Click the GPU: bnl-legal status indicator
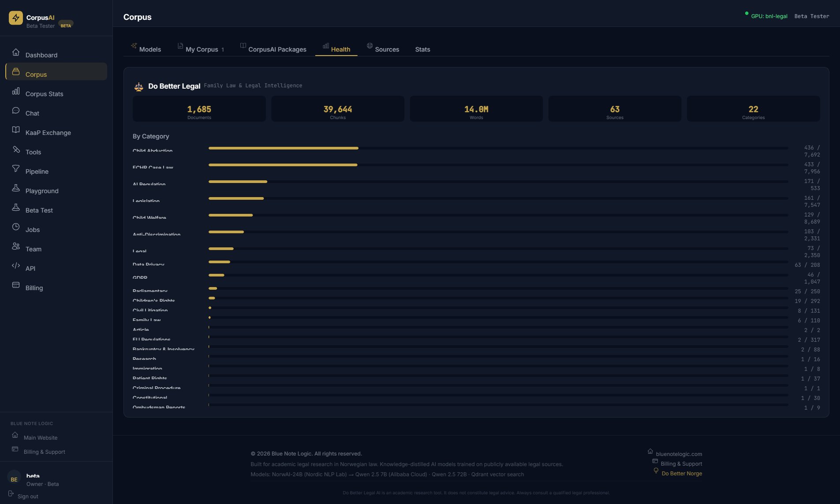The height and width of the screenshot is (504, 840). (x=769, y=16)
